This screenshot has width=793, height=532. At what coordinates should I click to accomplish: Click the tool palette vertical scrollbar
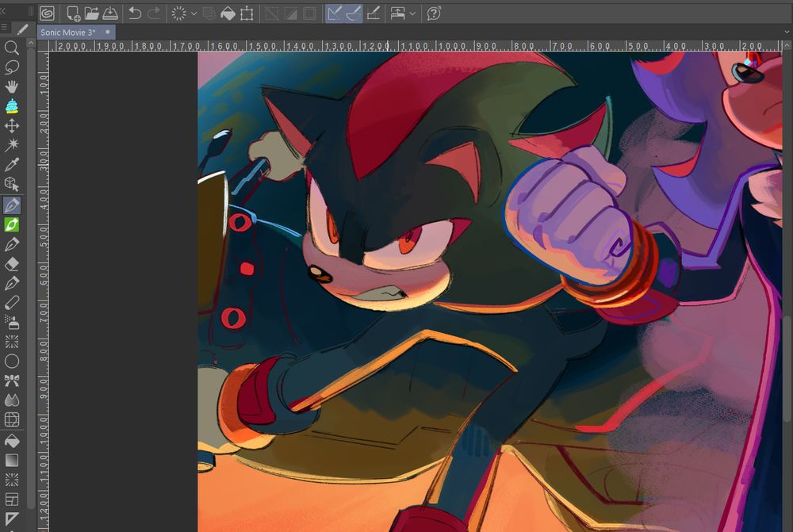(30, 278)
